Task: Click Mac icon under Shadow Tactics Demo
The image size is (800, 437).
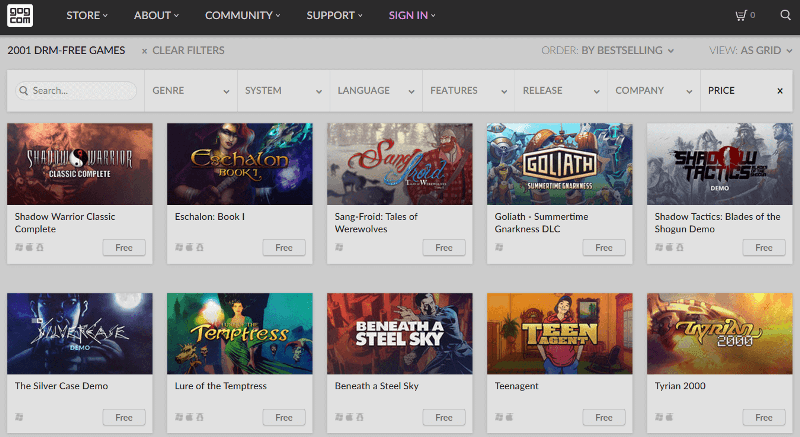Action: click(669, 247)
